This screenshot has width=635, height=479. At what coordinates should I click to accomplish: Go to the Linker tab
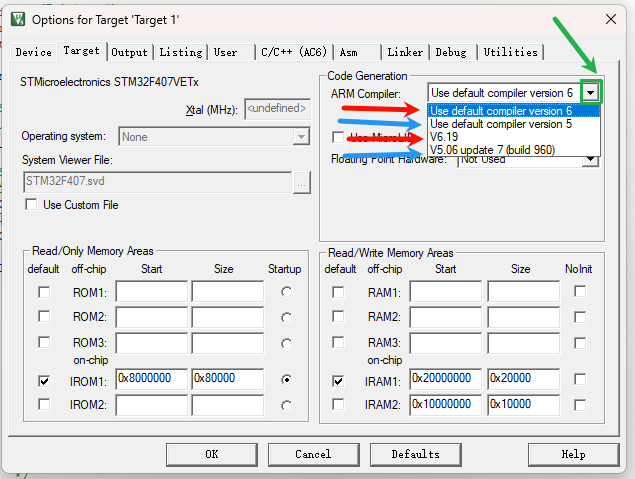coord(405,52)
